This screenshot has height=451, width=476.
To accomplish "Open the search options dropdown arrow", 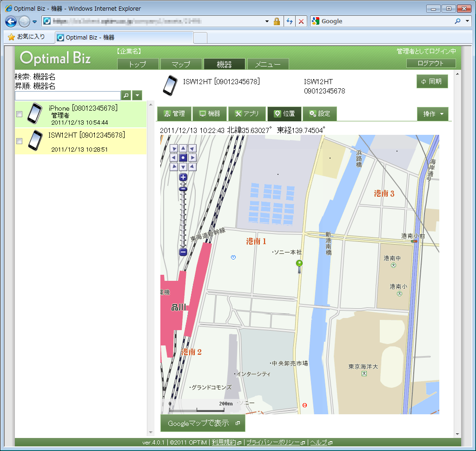I will 137,95.
